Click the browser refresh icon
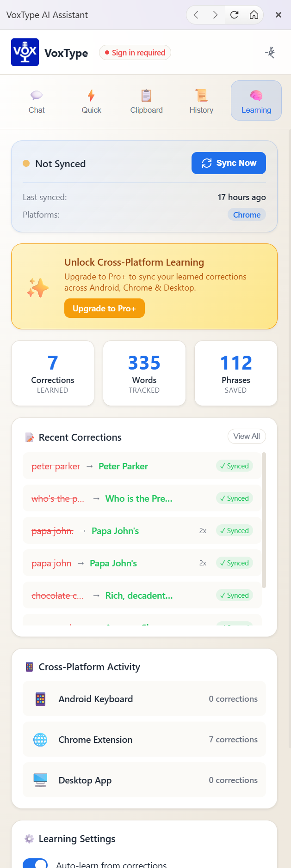The image size is (291, 868). click(234, 14)
